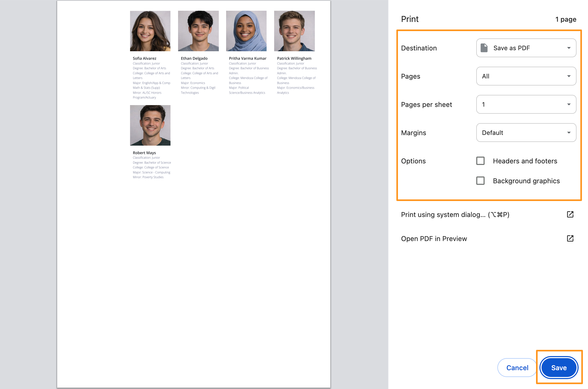Select Print using system dialog option
The height and width of the screenshot is (389, 588).
pos(455,215)
